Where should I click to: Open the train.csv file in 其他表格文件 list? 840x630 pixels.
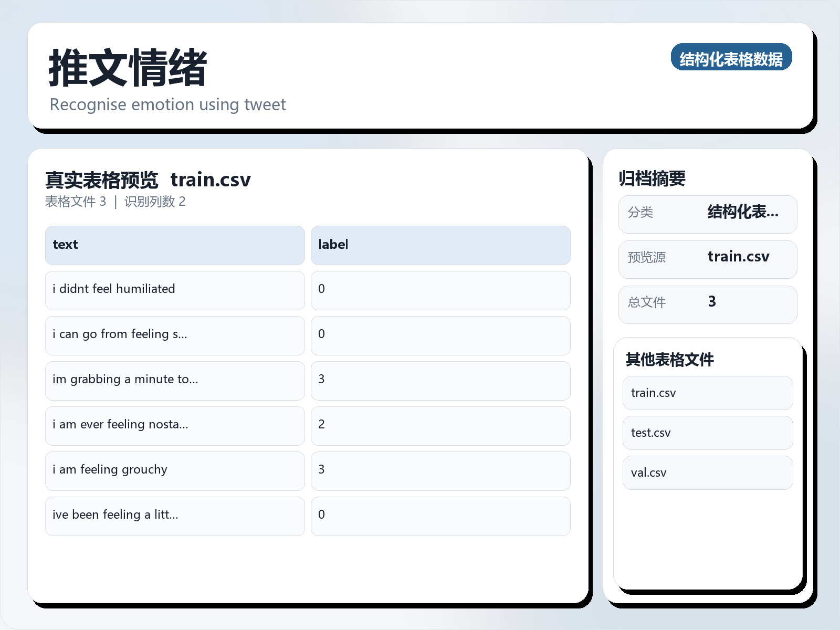(707, 393)
